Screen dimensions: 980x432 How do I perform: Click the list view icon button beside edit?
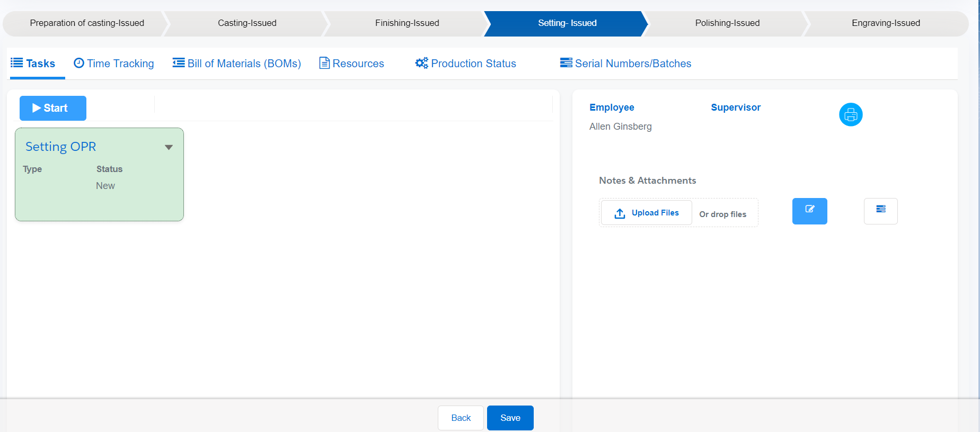(880, 211)
